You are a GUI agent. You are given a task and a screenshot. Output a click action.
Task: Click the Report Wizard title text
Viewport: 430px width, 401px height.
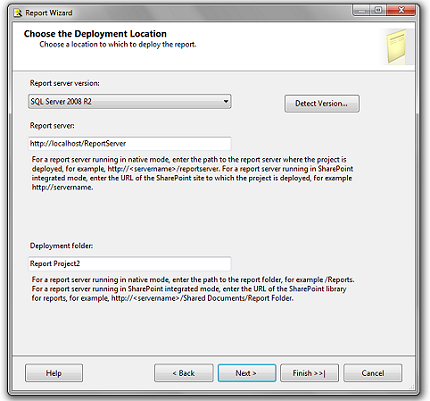49,13
